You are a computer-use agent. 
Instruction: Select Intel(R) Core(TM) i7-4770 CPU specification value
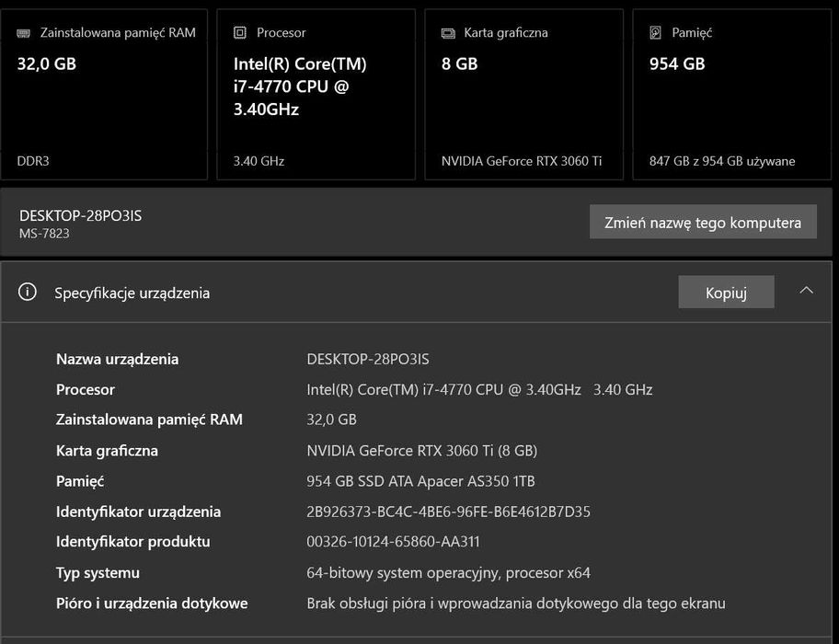tap(479, 389)
